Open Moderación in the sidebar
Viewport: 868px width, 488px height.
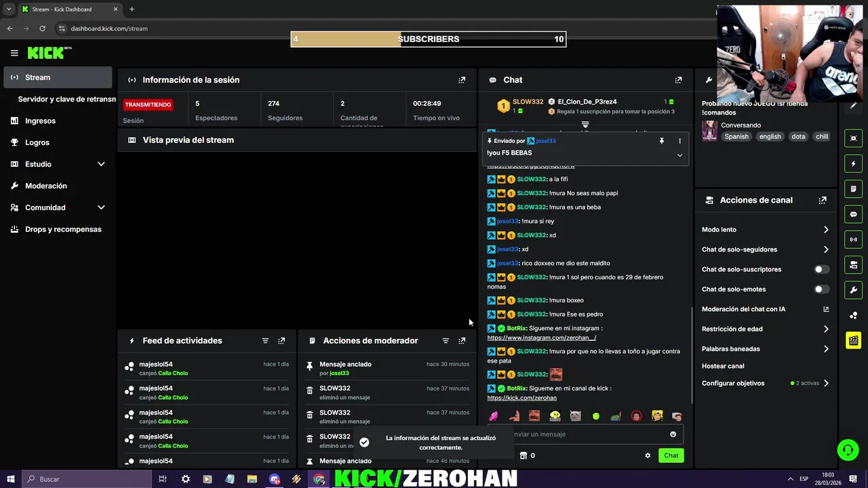58,186
